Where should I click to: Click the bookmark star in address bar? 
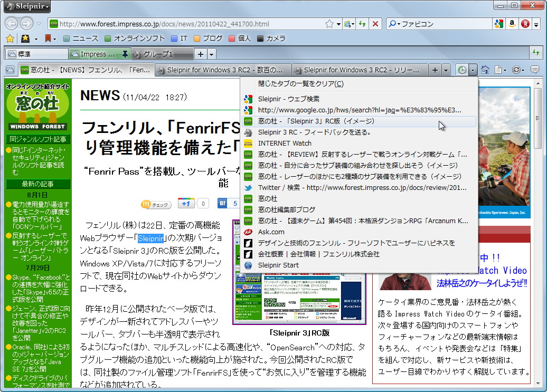[329, 24]
